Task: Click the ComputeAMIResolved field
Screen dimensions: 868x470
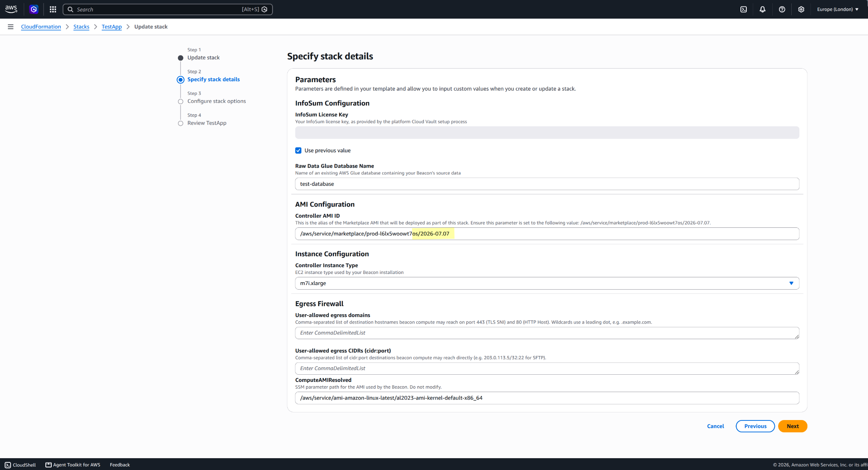Action: [547, 398]
